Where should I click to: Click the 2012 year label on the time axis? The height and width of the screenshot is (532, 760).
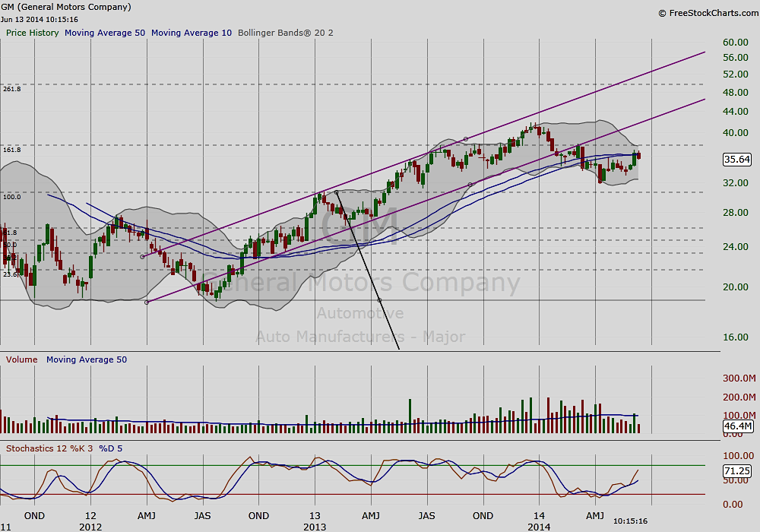pos(90,527)
